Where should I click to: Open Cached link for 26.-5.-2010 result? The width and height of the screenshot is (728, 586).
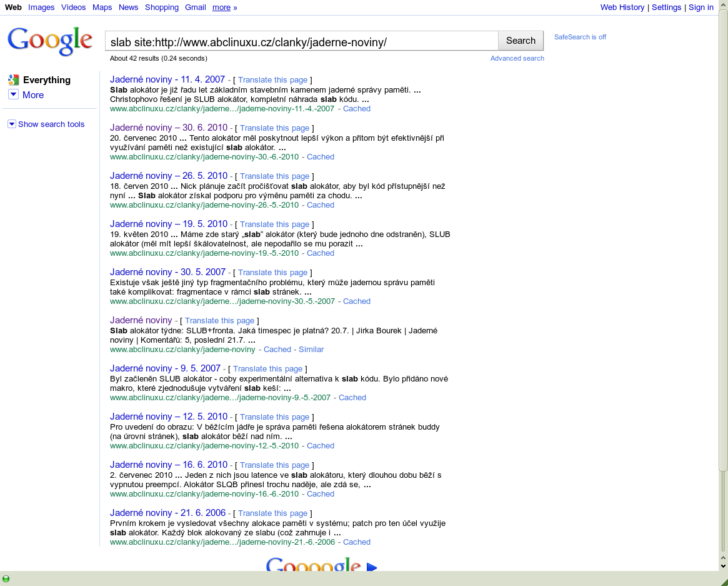click(321, 205)
